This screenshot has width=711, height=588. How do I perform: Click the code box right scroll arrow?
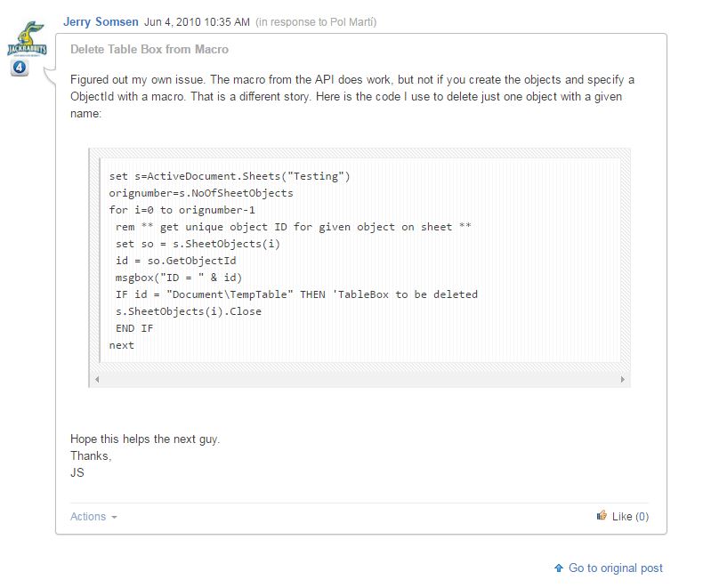click(x=623, y=379)
